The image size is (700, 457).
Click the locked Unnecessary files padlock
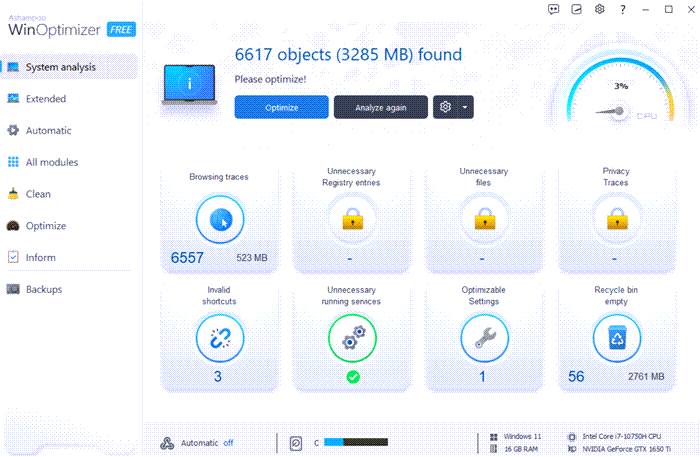coord(484,219)
